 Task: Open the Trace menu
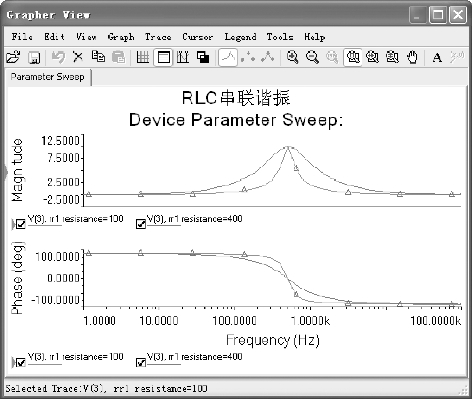(158, 37)
